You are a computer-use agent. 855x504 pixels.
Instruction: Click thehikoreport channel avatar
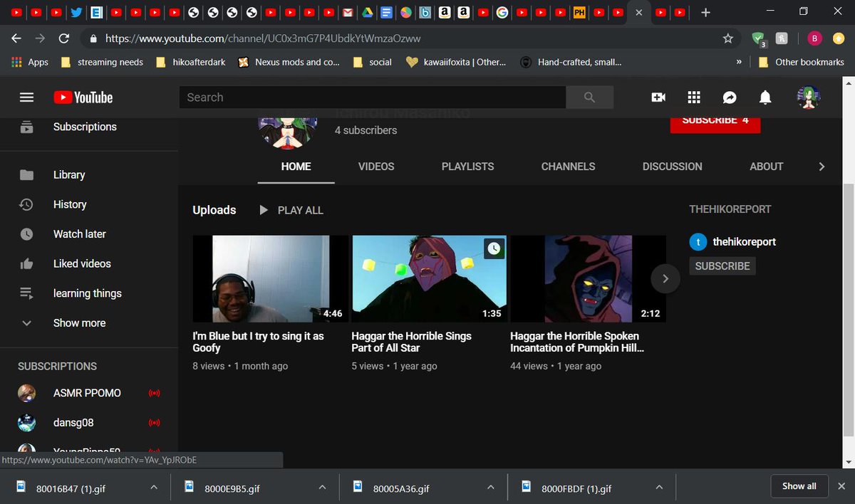[698, 242]
